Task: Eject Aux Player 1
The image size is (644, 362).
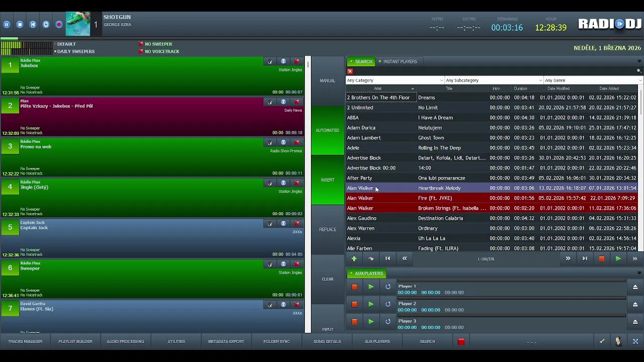Action: click(635, 287)
